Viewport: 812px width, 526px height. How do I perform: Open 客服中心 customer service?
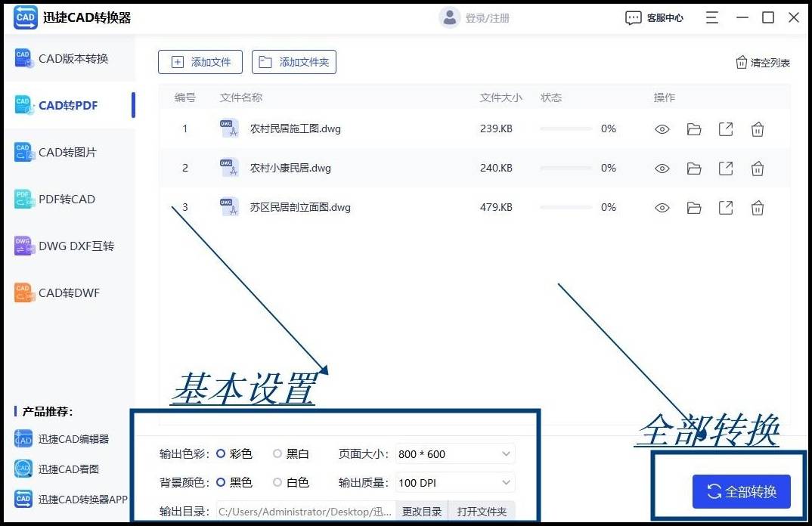coord(652,17)
